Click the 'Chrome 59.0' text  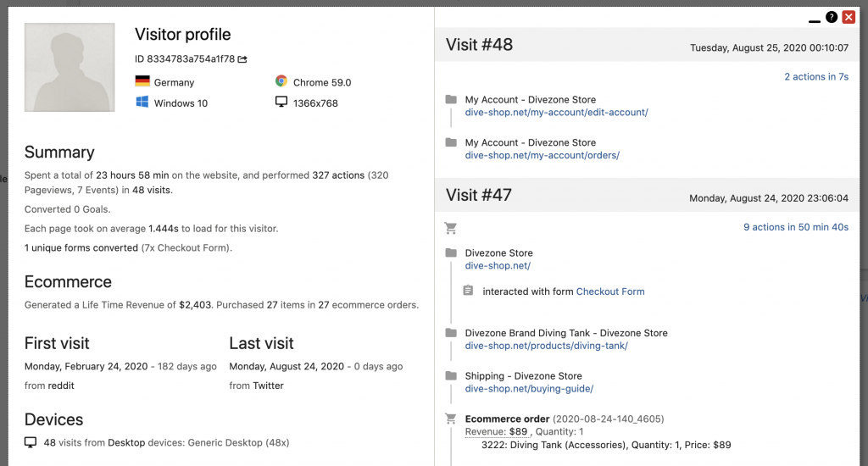[x=322, y=82]
